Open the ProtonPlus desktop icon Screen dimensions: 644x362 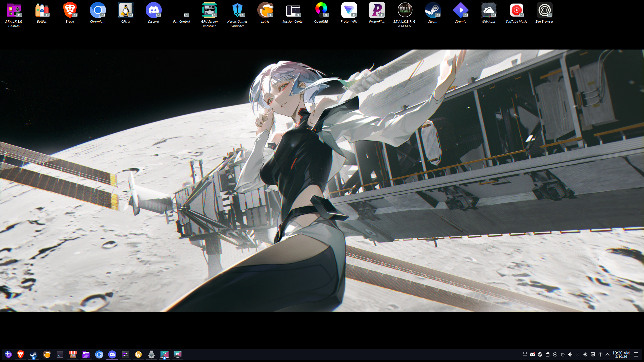(x=377, y=11)
